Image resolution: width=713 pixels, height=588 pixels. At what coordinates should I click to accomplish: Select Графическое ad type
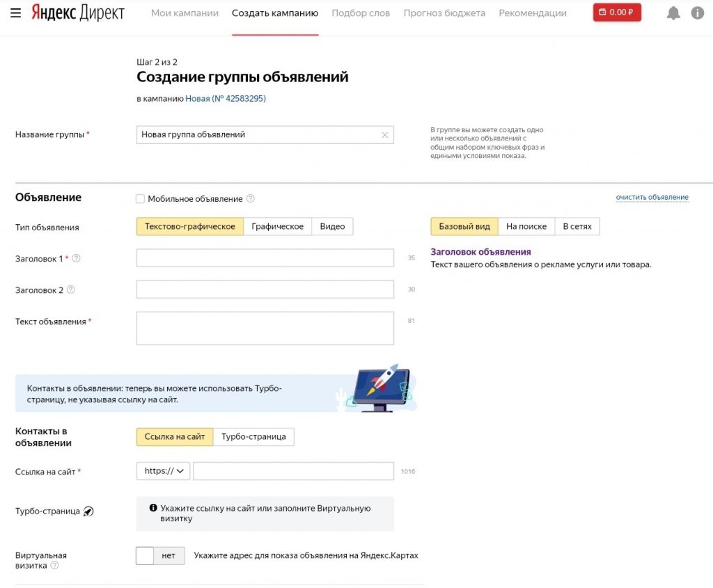pos(277,226)
